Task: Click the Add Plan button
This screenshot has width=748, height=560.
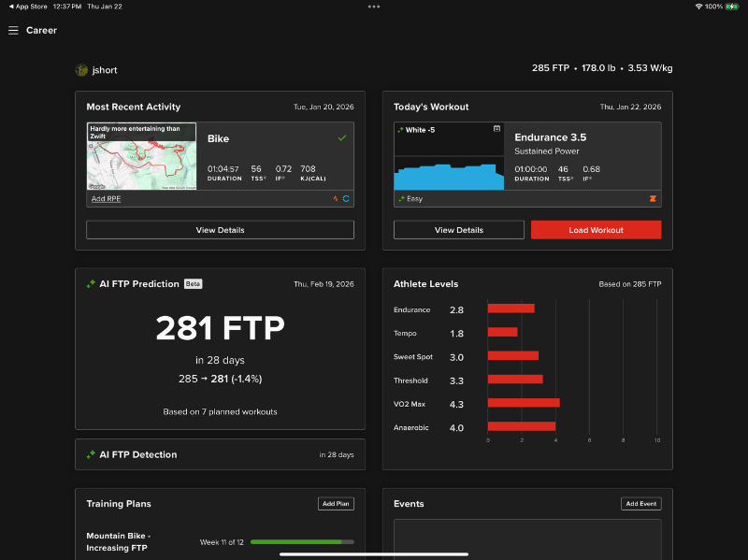Action: pyautogui.click(x=336, y=504)
